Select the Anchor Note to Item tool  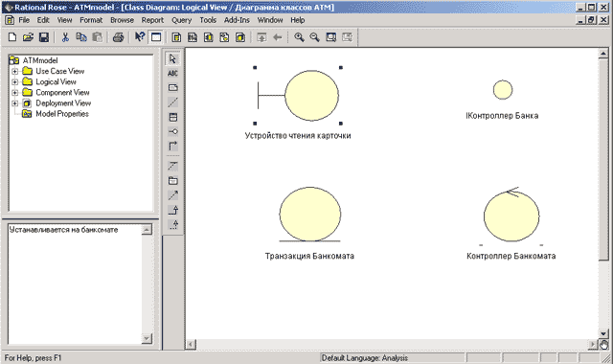click(172, 102)
